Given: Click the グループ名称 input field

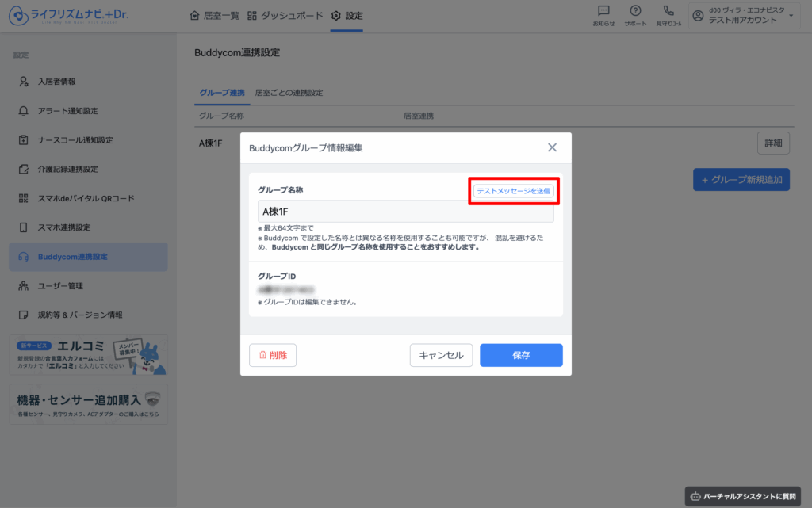Looking at the screenshot, I should tap(406, 211).
